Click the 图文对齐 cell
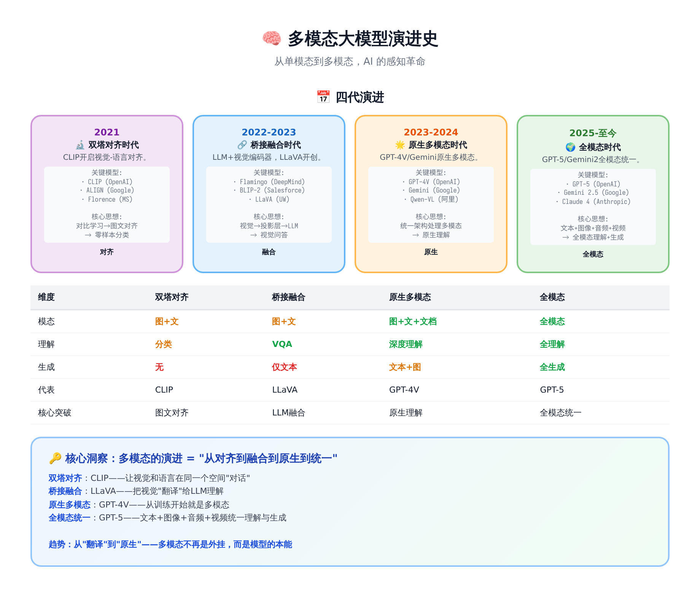700x595 pixels. pyautogui.click(x=172, y=413)
